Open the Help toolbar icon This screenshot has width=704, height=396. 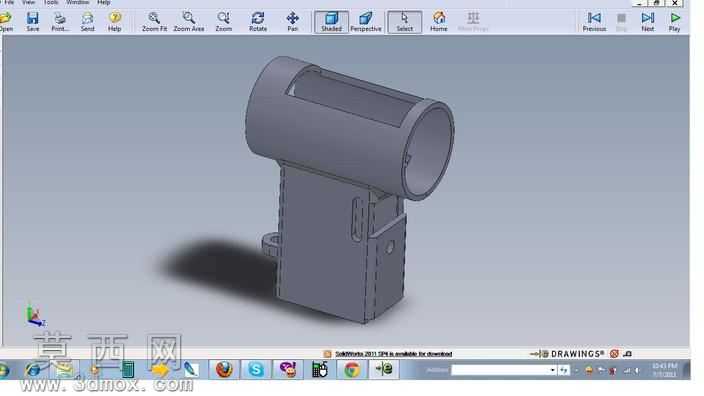click(x=114, y=21)
